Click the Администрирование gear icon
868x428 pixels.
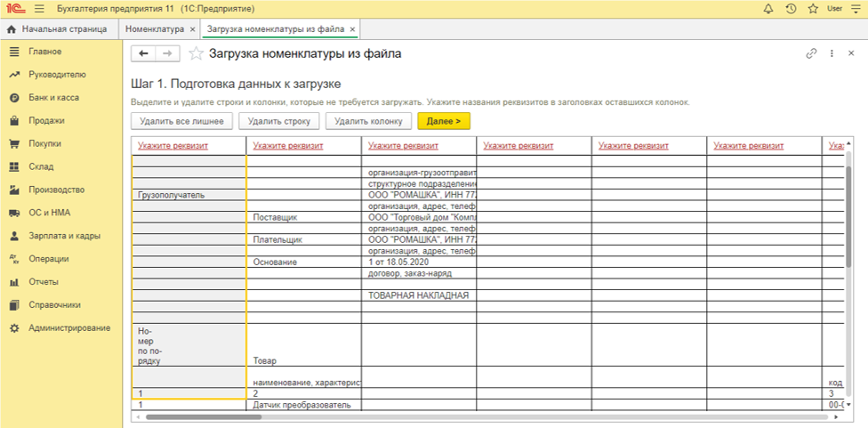point(15,328)
